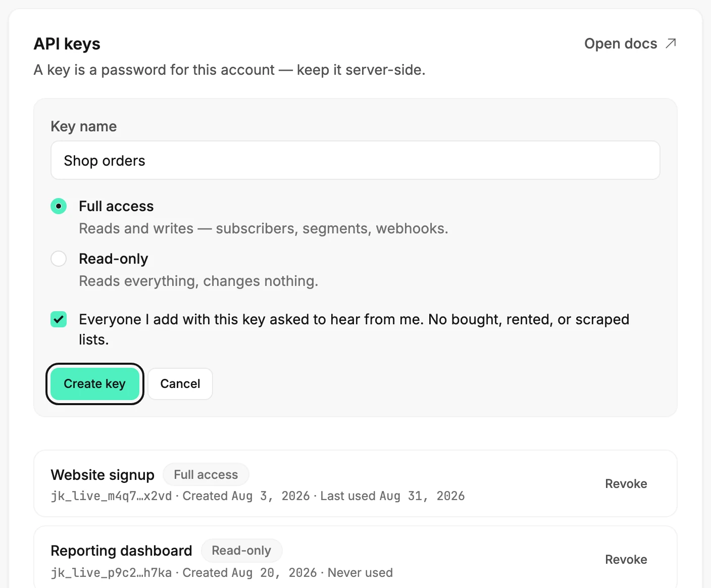The width and height of the screenshot is (711, 588).
Task: Open the docs link text
Action: (621, 43)
